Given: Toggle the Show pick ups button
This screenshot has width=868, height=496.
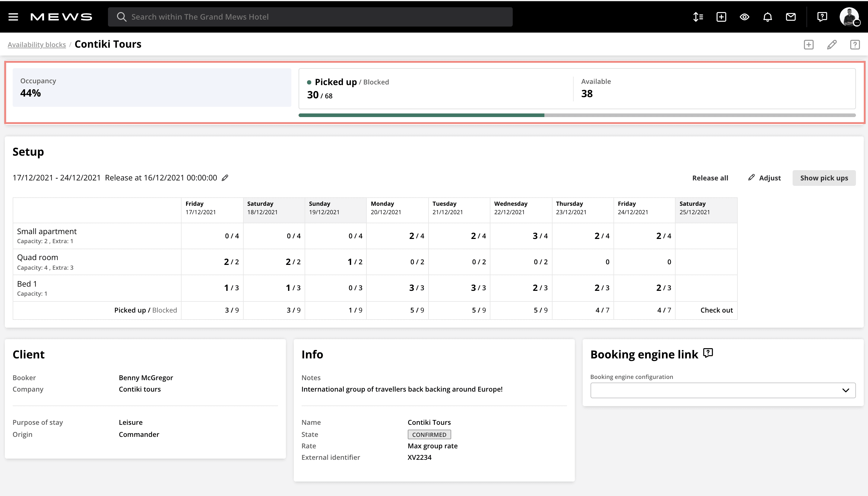Looking at the screenshot, I should pyautogui.click(x=824, y=178).
